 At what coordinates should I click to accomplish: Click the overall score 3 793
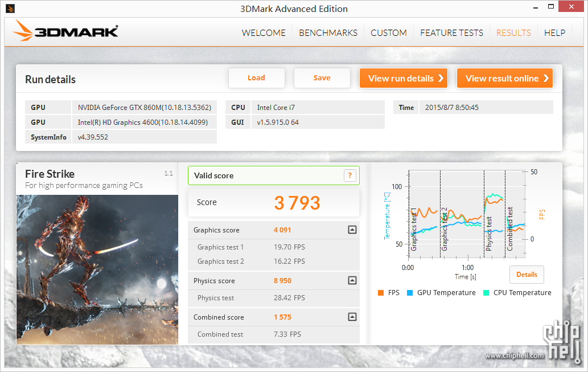tap(297, 203)
